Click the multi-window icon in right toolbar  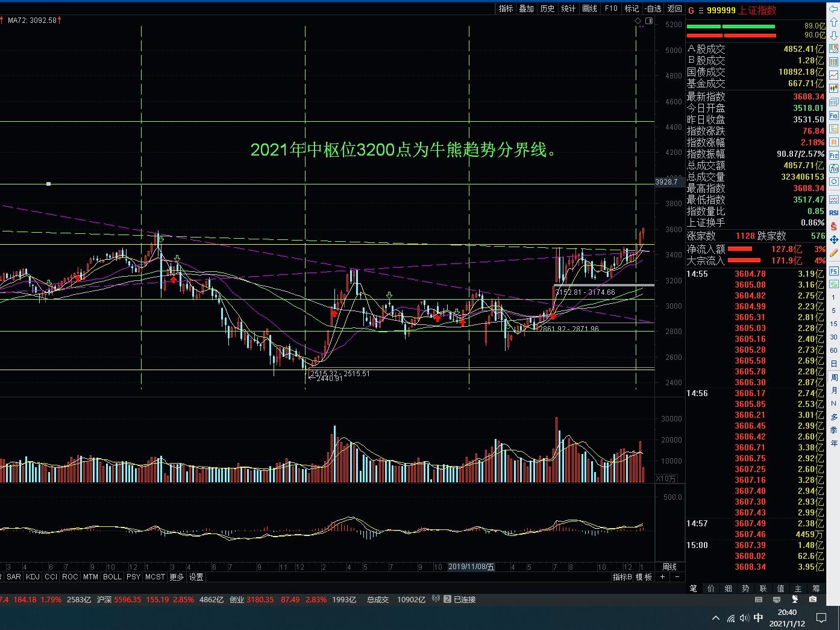834,102
